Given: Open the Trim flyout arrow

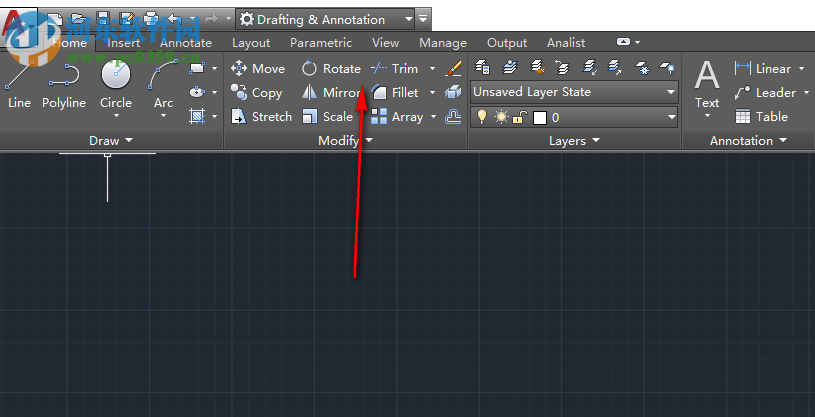Looking at the screenshot, I should [x=432, y=69].
